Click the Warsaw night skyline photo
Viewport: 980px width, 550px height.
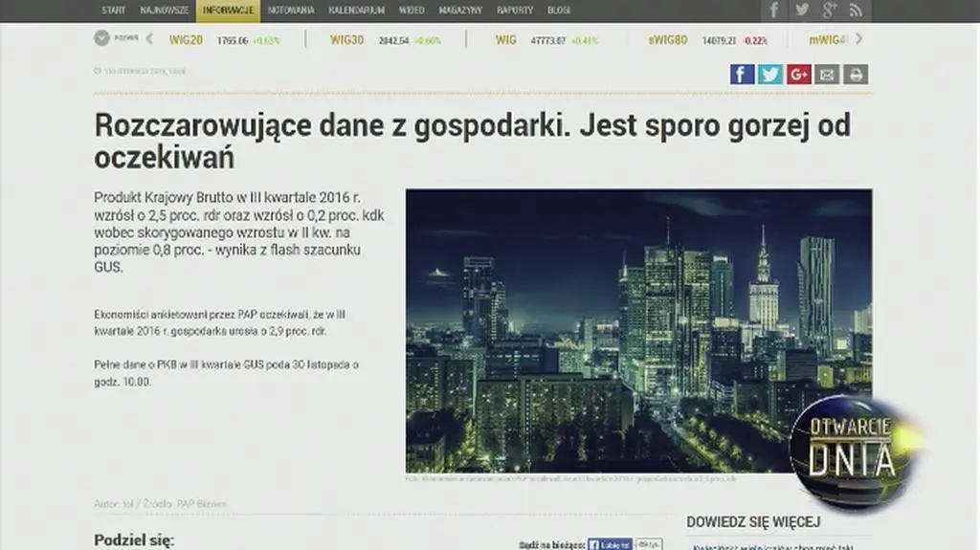(638, 331)
